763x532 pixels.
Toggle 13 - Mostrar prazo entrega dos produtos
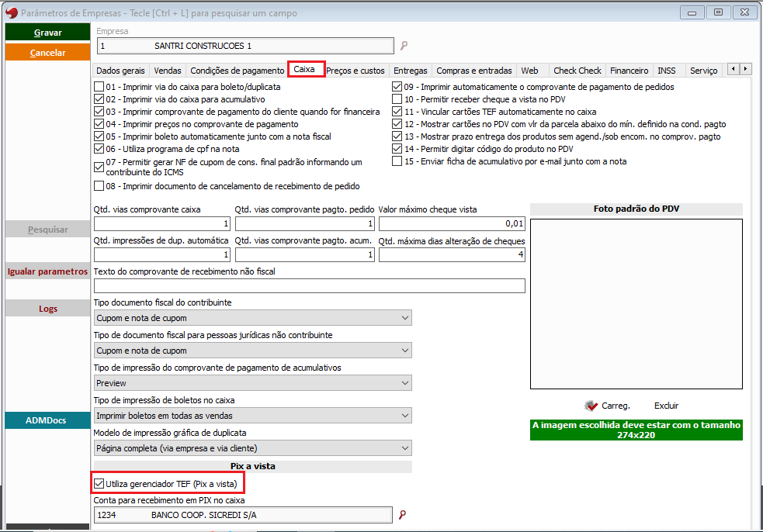coord(397,136)
